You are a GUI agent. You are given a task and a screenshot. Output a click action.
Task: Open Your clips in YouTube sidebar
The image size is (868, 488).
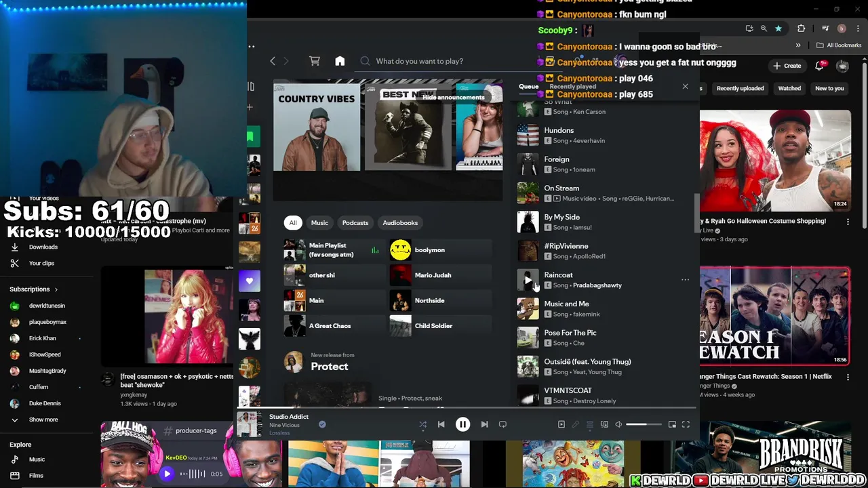41,263
